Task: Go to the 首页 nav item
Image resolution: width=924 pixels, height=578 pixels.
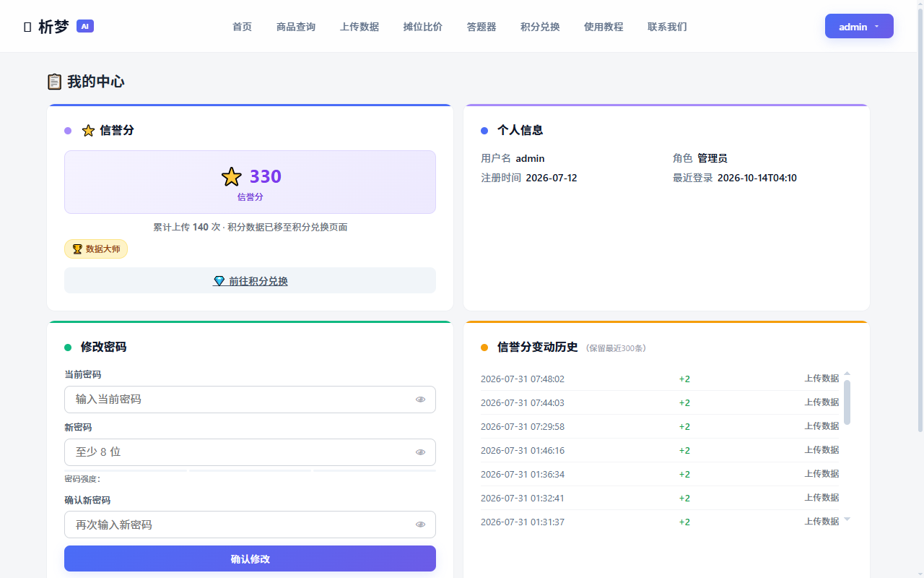Action: 242,27
